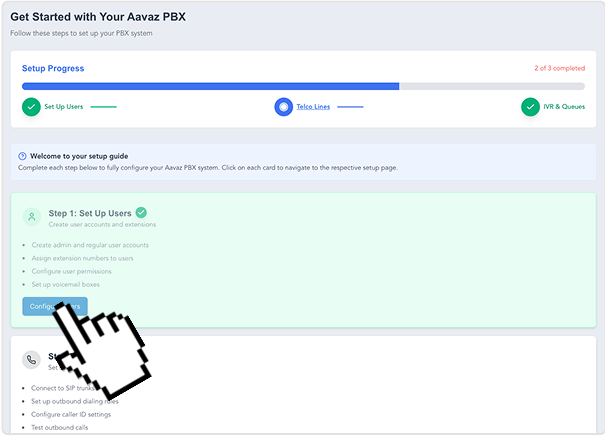
Task: Click 'Set up outbound dialing rules' item
Action: pos(75,401)
